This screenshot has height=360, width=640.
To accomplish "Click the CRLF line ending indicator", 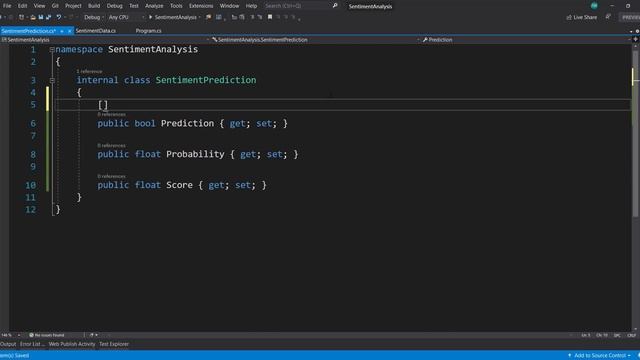I will point(632,335).
